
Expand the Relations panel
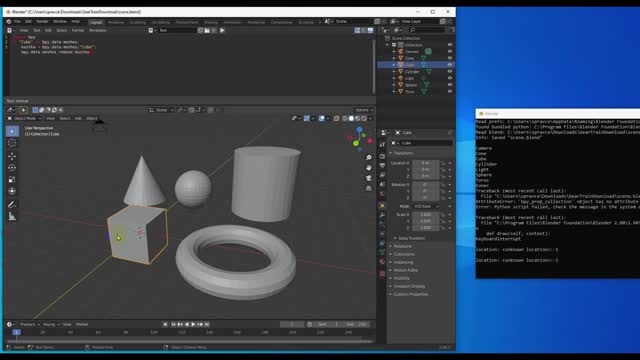pos(402,246)
